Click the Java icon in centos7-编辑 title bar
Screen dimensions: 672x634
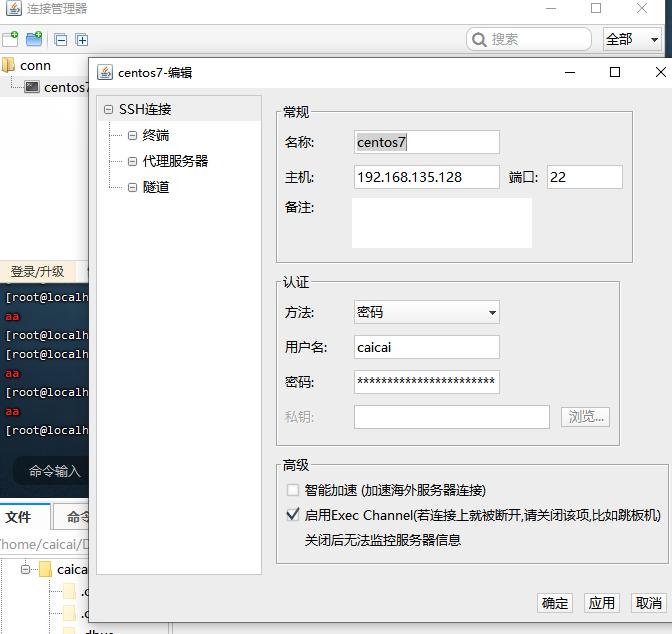click(x=105, y=72)
